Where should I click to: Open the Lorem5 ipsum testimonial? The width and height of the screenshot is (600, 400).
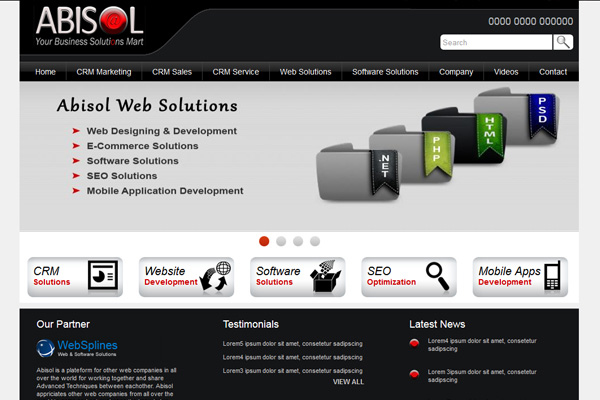pyautogui.click(x=293, y=344)
